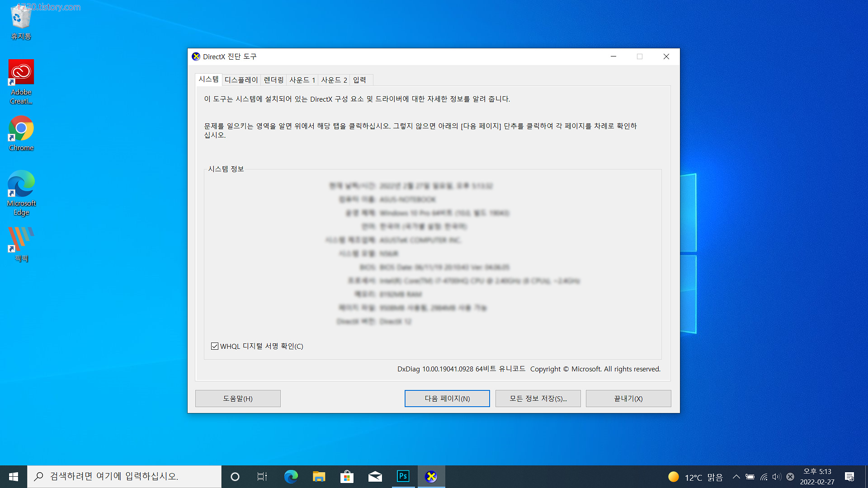
Task: Launch Chrome from the desktop
Action: point(21,131)
